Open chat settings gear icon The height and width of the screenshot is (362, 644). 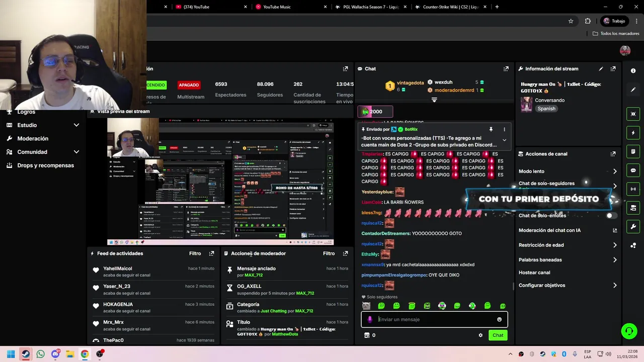480,335
